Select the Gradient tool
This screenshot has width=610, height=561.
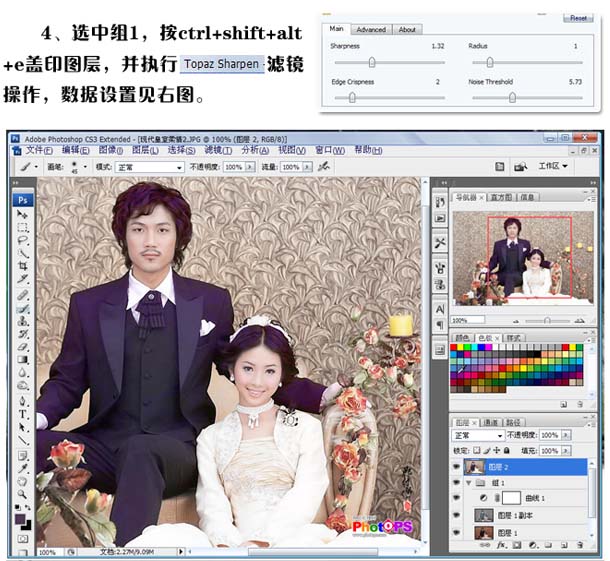(22, 360)
